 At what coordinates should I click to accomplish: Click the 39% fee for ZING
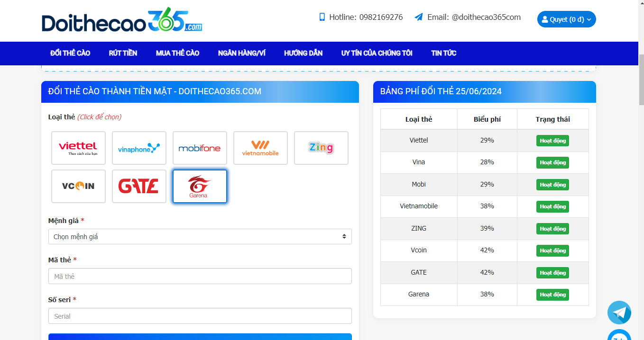click(x=487, y=228)
